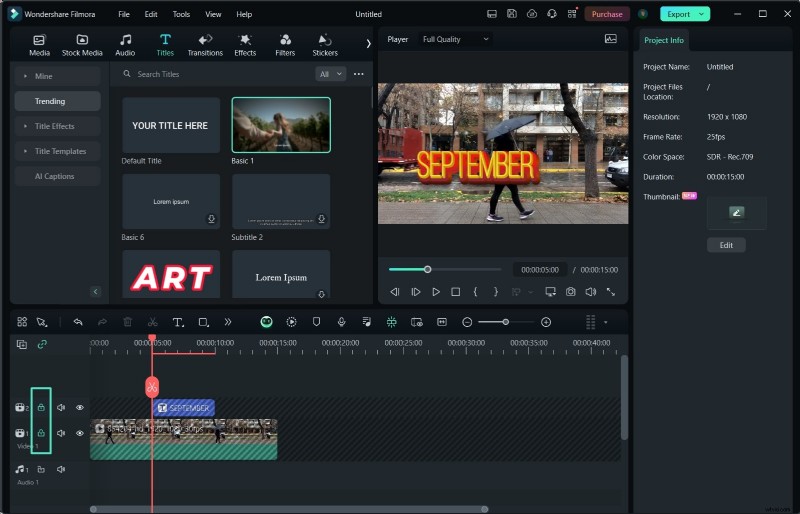
Task: Click the snapshot camera icon in player
Action: [x=570, y=292]
